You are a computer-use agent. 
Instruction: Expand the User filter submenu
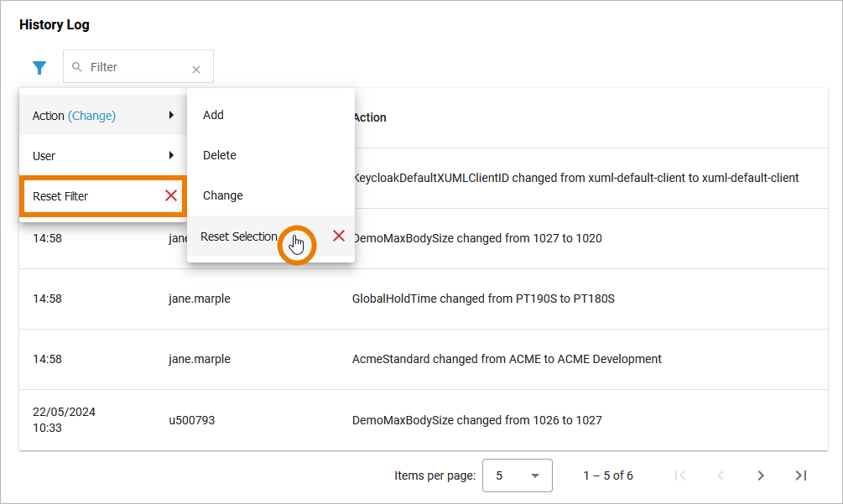coord(102,156)
